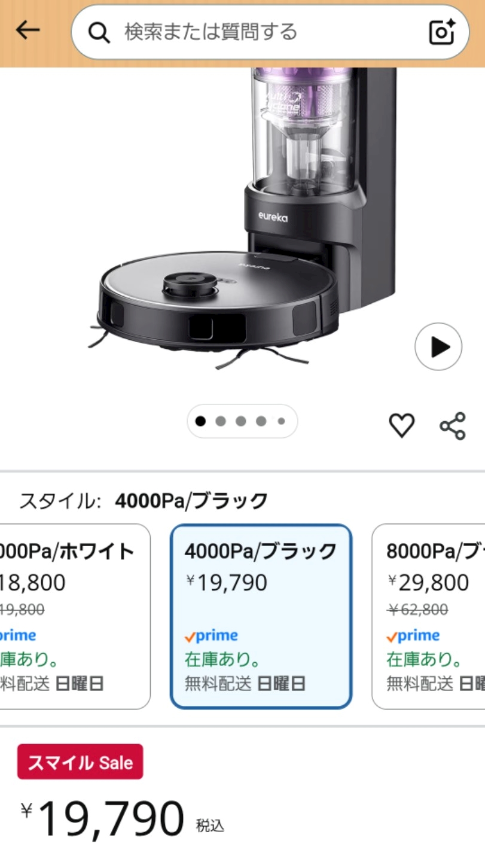Tap the share icon
Screen dimensions: 485x868
[x=453, y=426]
